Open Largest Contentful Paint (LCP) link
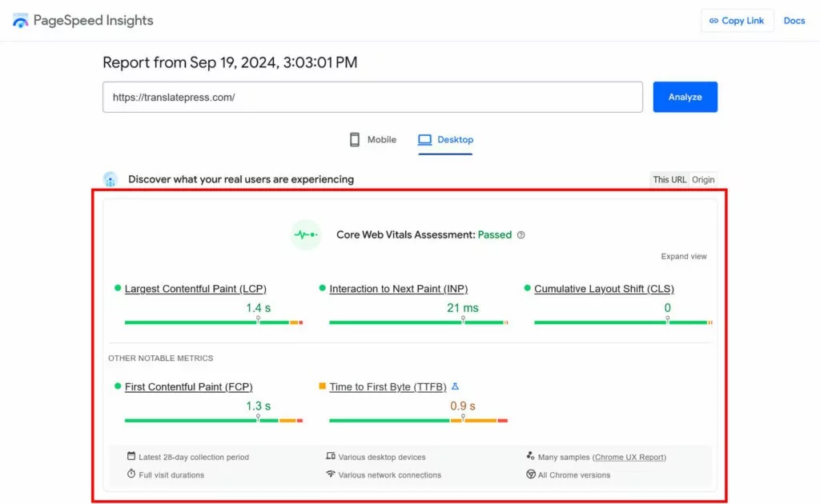This screenshot has width=820, height=504. point(195,289)
